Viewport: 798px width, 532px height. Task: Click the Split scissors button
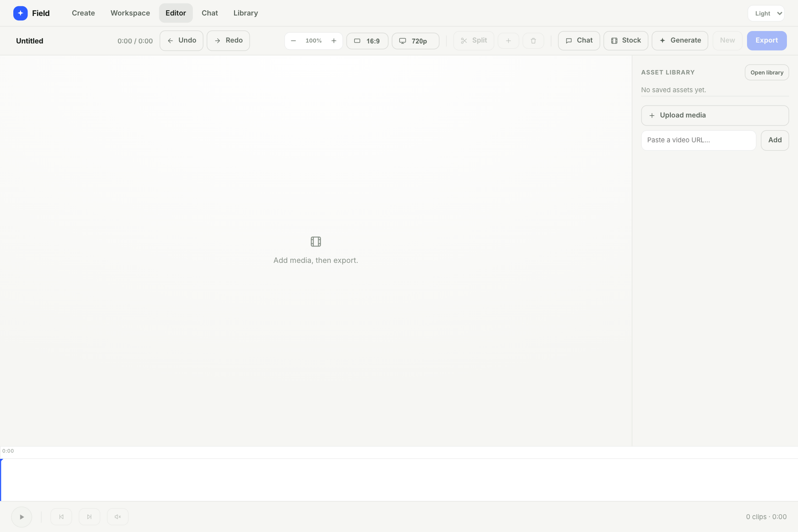click(474, 41)
